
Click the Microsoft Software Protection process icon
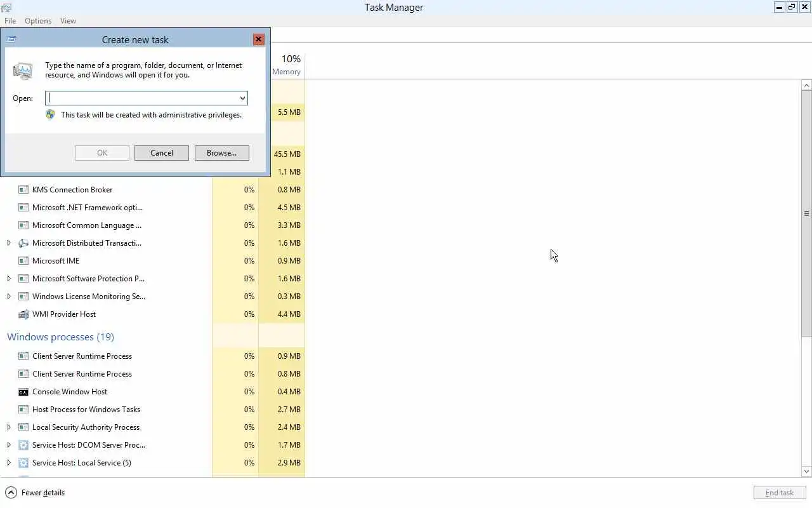[23, 279]
